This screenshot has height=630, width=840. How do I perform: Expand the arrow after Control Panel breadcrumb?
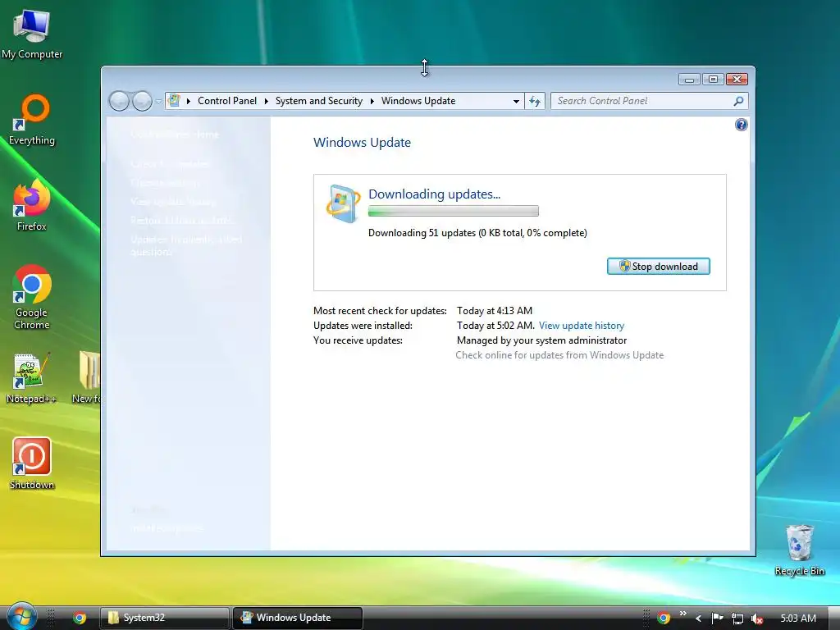(x=267, y=101)
